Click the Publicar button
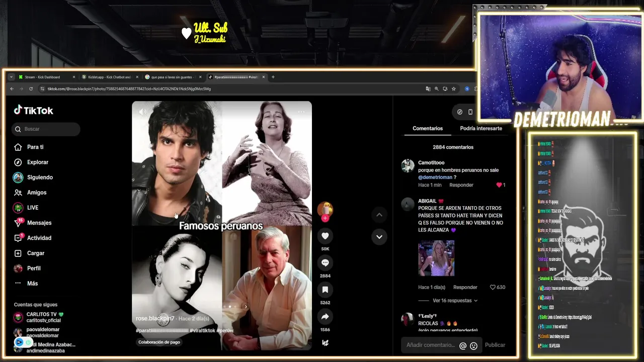 pos(495,345)
